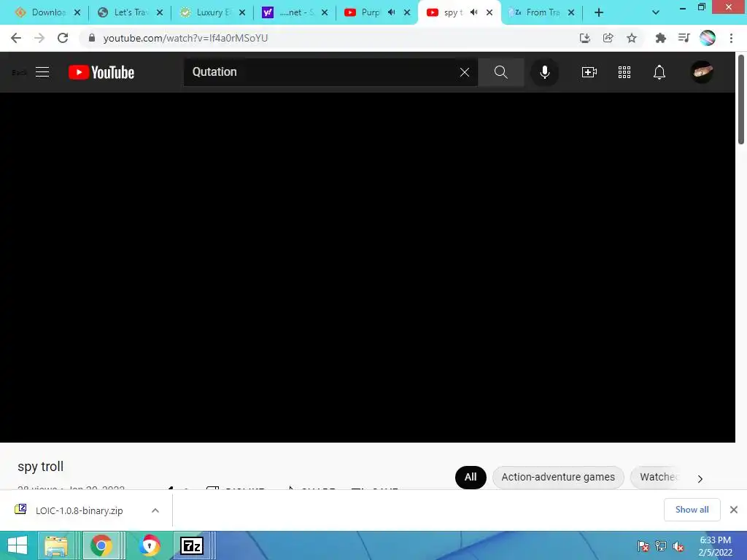Switch to the From Tra tab
Screen dimensions: 747x560
tap(542, 12)
